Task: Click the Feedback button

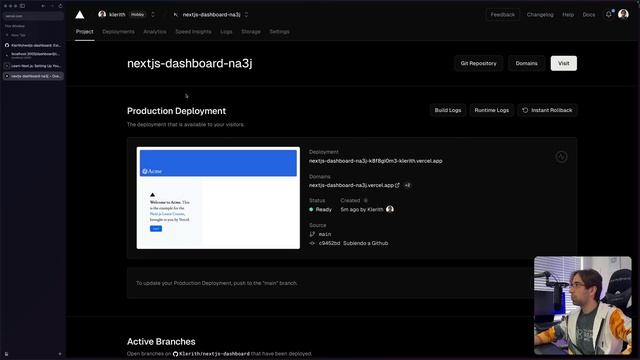Action: point(502,15)
